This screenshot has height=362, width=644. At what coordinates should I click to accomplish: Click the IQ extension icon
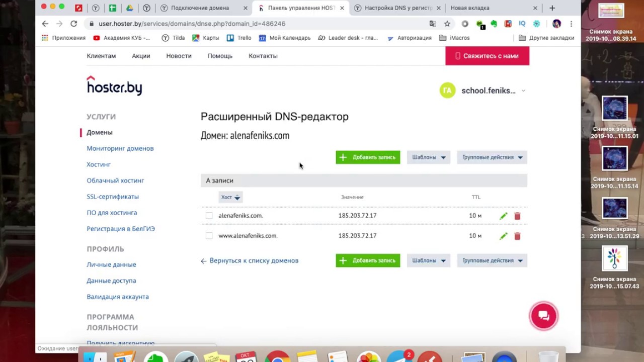click(522, 24)
